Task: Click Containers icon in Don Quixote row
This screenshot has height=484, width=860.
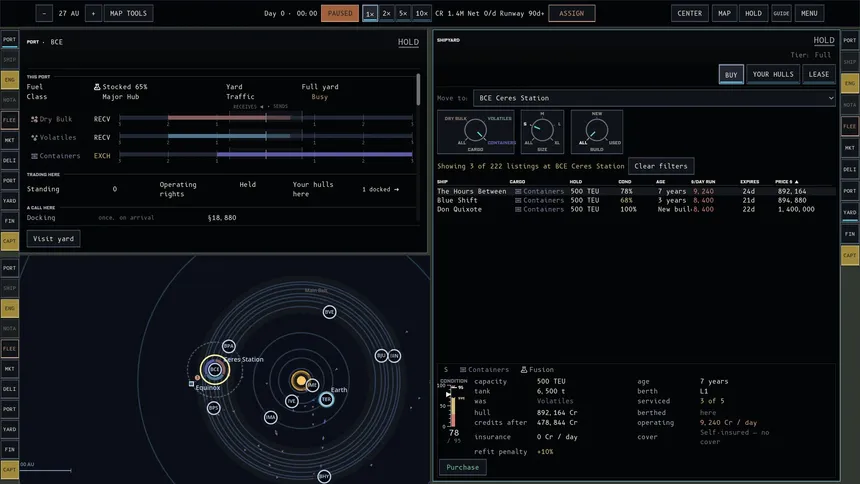Action: tap(518, 210)
